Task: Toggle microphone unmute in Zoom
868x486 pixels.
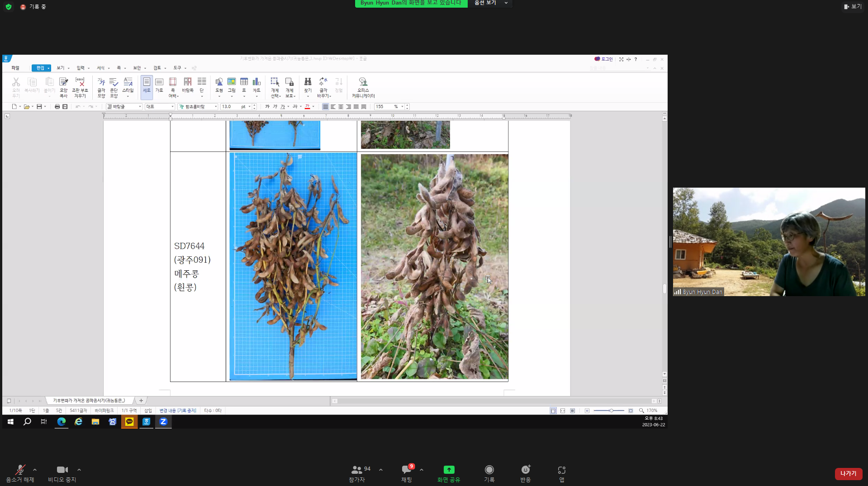Action: [20, 473]
